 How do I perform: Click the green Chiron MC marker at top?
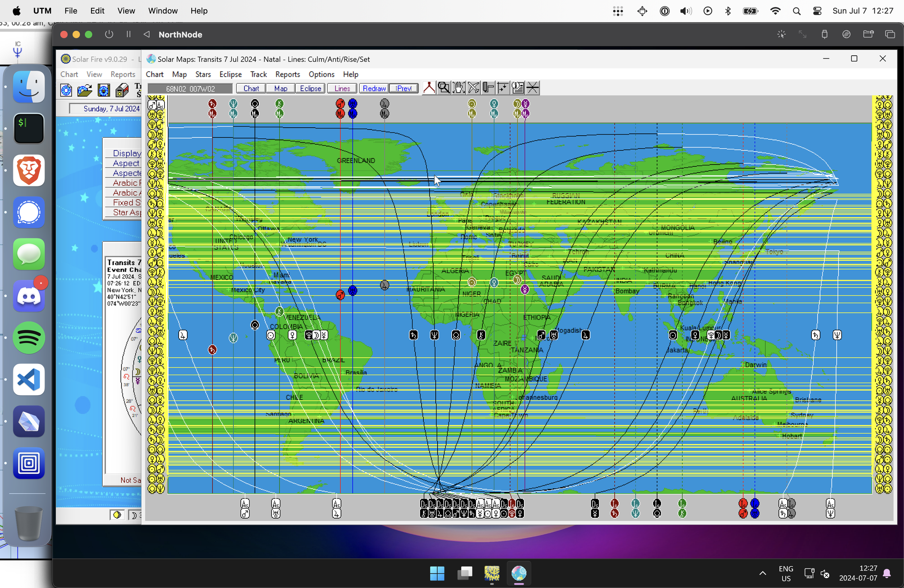click(x=280, y=108)
